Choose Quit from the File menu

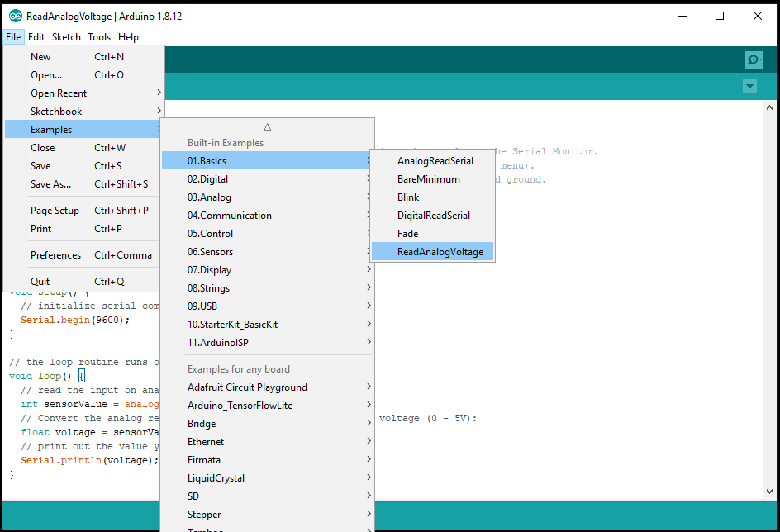point(83,282)
